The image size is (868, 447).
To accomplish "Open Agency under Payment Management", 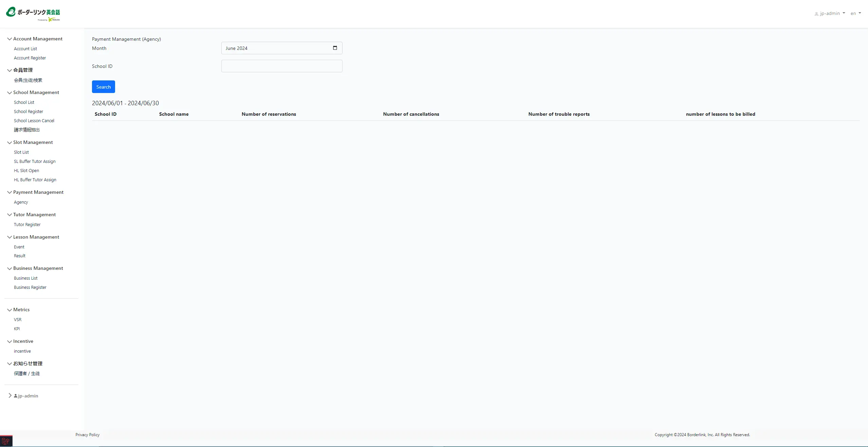I will [x=21, y=202].
